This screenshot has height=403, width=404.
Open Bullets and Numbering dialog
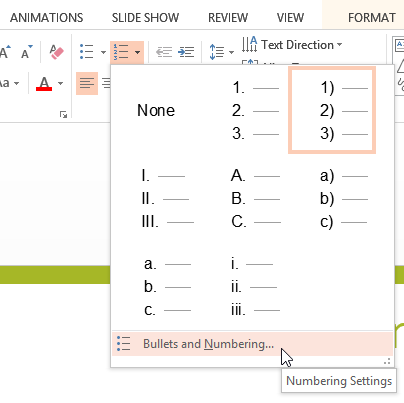(x=252, y=344)
